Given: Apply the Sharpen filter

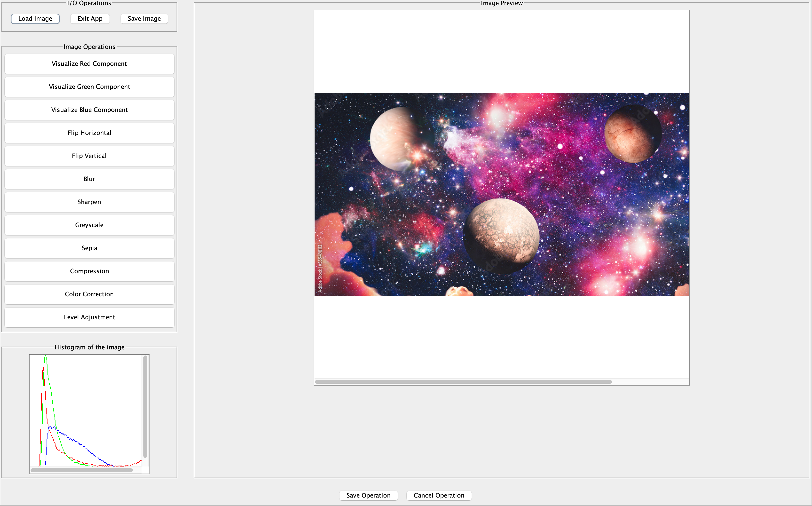Looking at the screenshot, I should pos(89,202).
